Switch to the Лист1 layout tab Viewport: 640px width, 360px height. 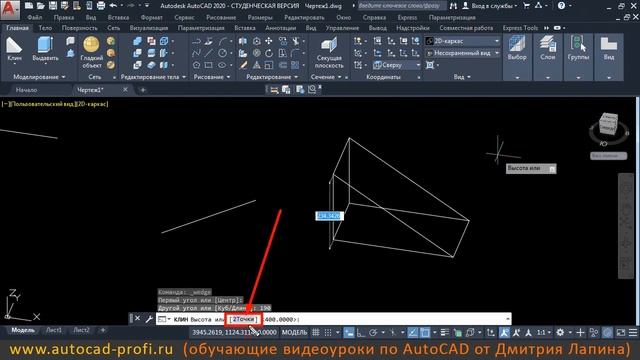[x=54, y=330]
